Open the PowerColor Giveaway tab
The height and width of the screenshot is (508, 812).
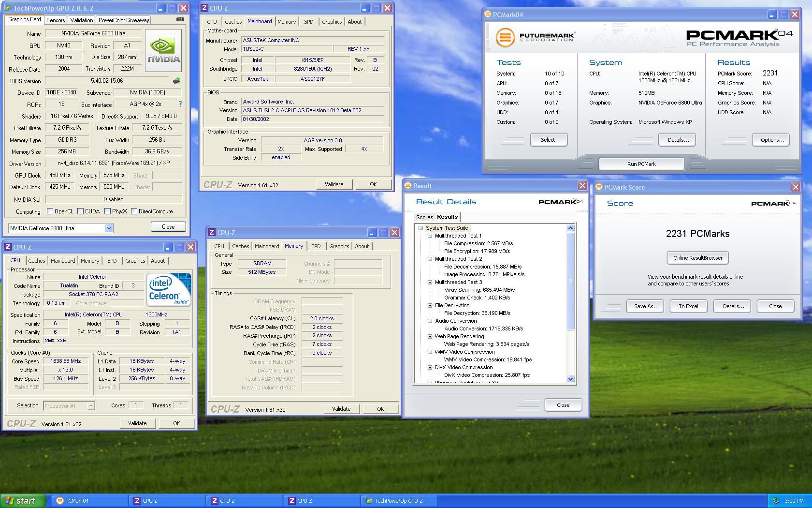click(124, 20)
